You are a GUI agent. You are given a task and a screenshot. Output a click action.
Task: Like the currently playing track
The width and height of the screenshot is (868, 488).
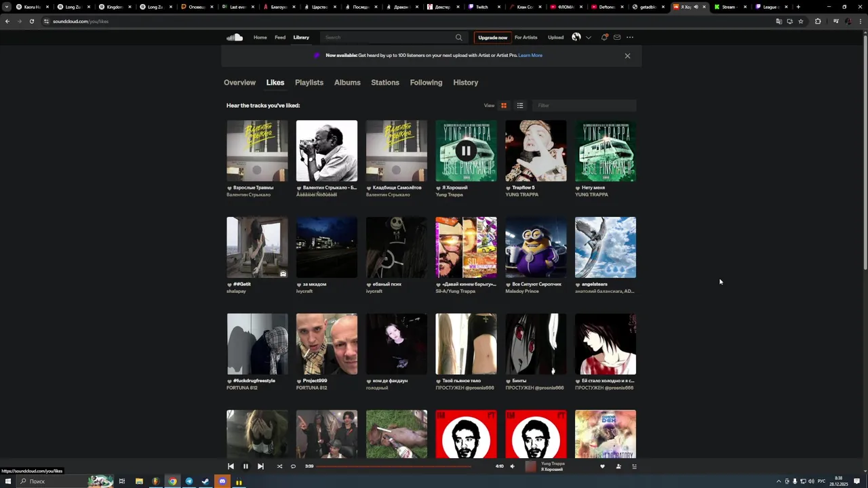602,466
